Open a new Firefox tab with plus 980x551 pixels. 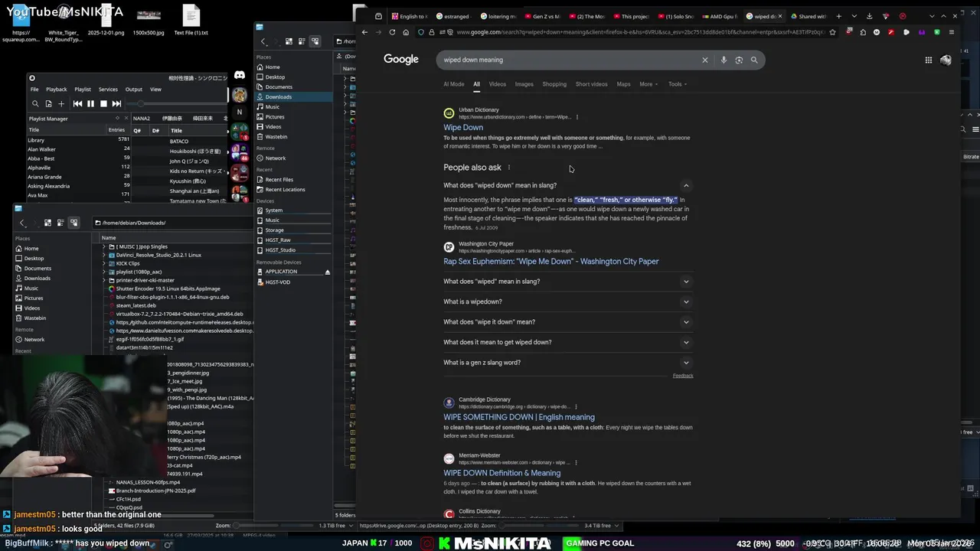pyautogui.click(x=838, y=16)
